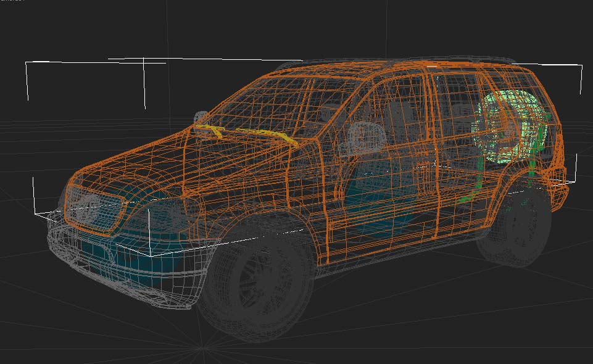Select the side mirror on the driver door
This screenshot has width=593, height=364.
coord(366,137)
